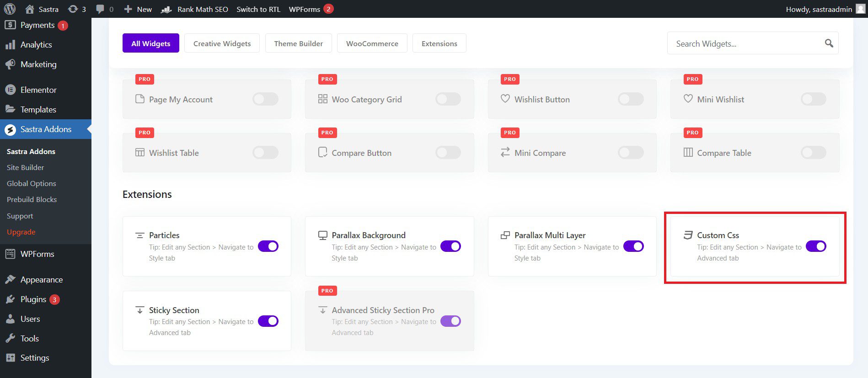Turn off the Particles toggle
The height and width of the screenshot is (378, 868).
pos(268,246)
